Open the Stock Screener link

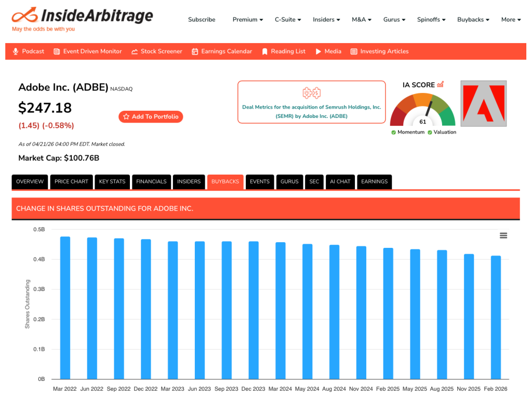(162, 51)
